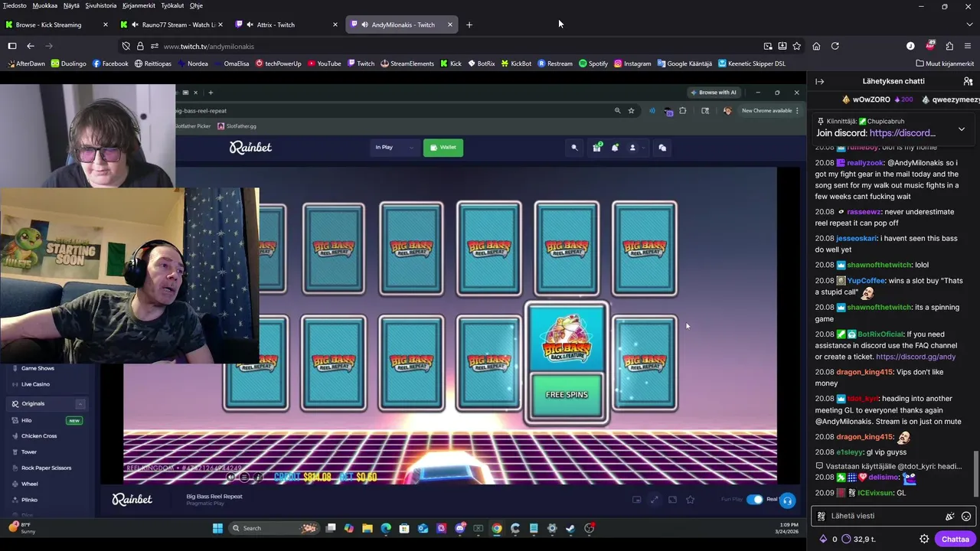Open a new Firefox tab
Screen dimensions: 980x551
click(469, 24)
